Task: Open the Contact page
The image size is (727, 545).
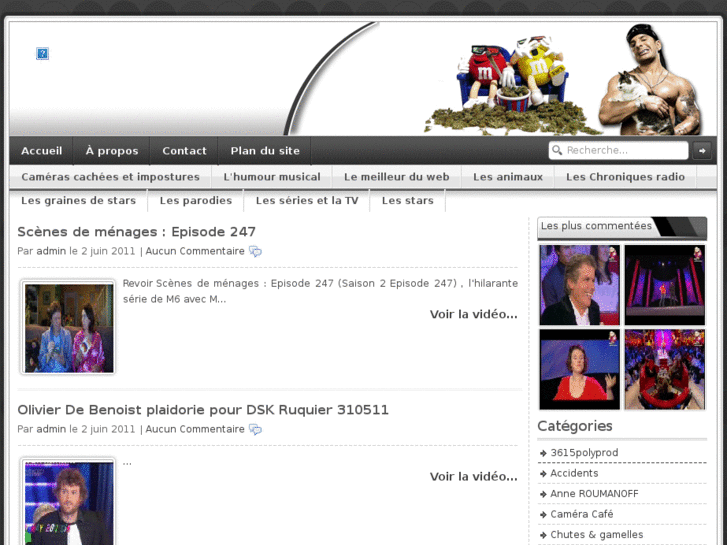Action: pyautogui.click(x=184, y=151)
